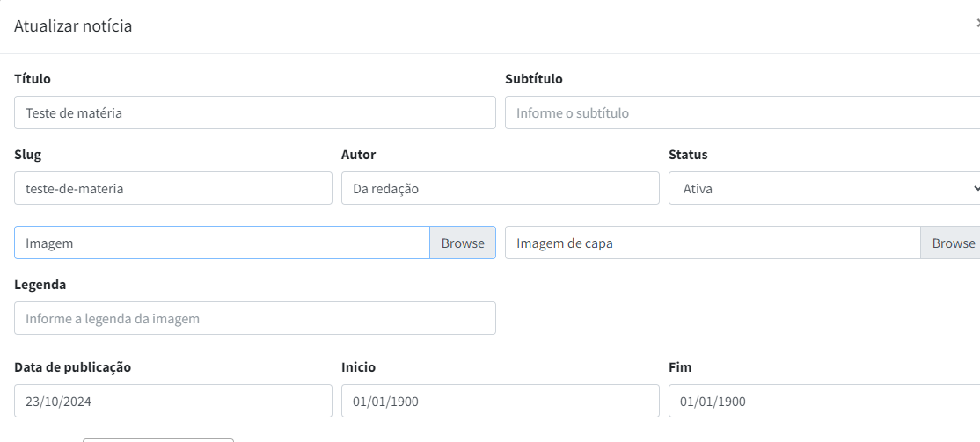
Task: Click the 'Data de publicação' label
Action: (72, 367)
